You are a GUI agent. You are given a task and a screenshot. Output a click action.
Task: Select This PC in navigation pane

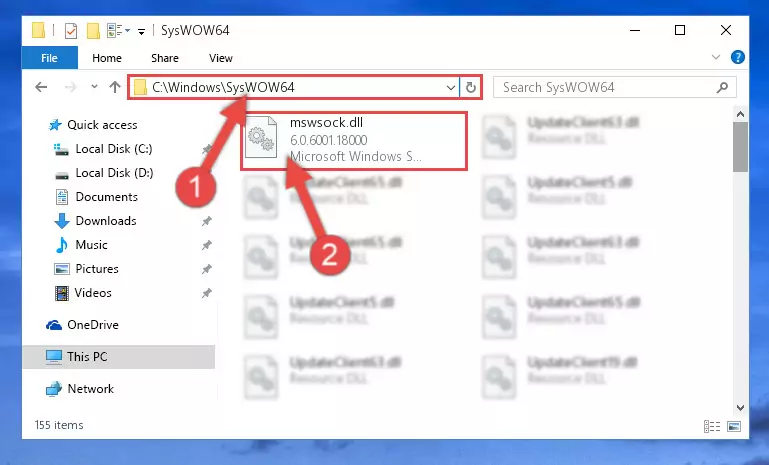tap(87, 357)
